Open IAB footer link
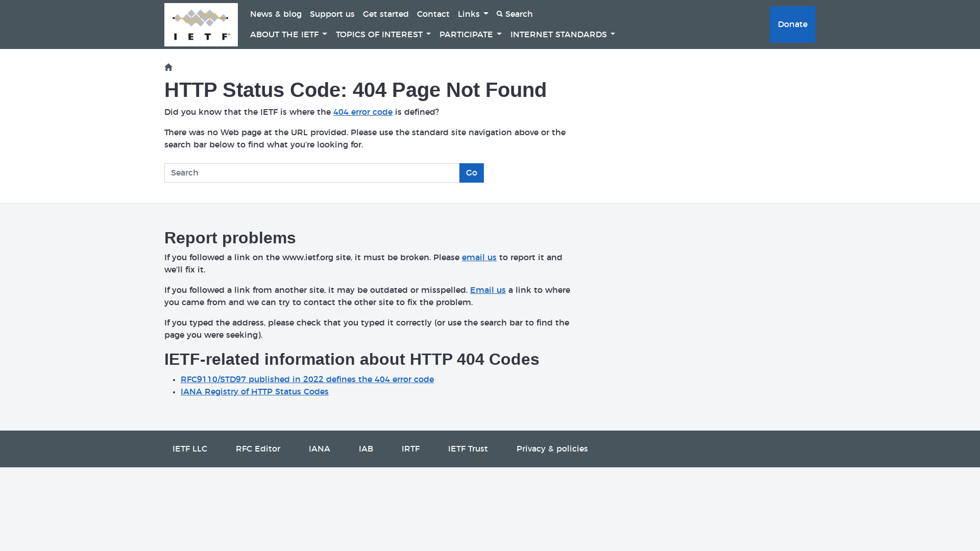This screenshot has height=551, width=980. (365, 449)
